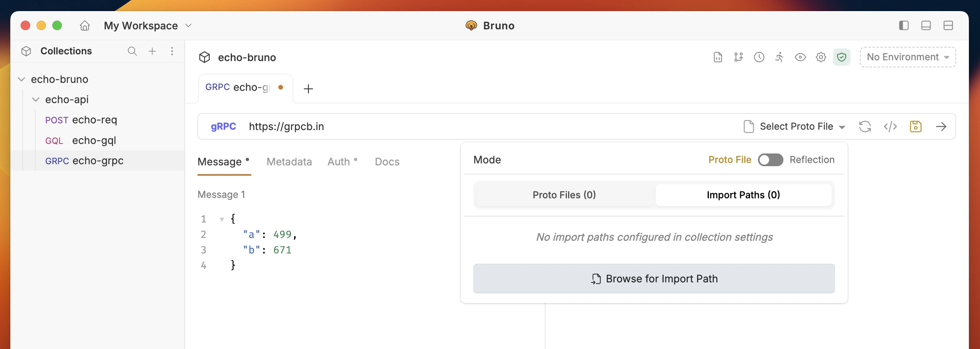
Task: Open a new request tab with plus
Action: pyautogui.click(x=308, y=88)
